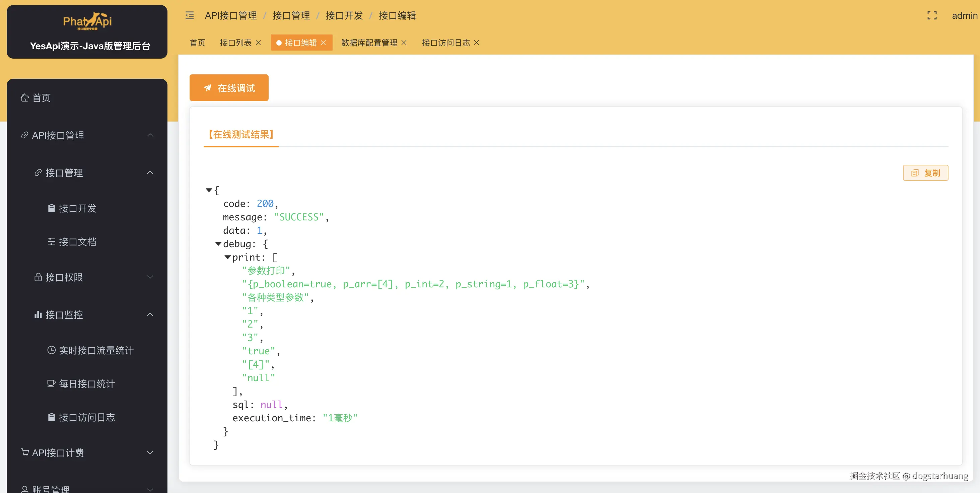
Task: Click the PhalApi logo
Action: pos(87,21)
